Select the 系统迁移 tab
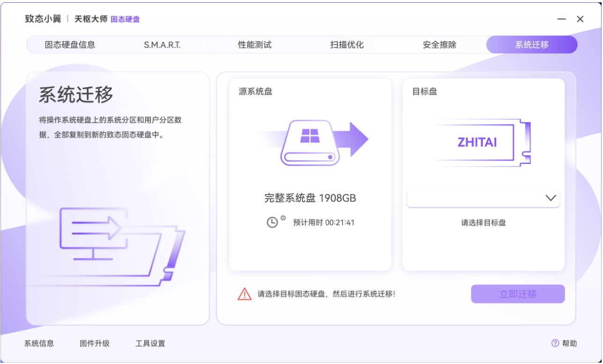The image size is (603, 364). pyautogui.click(x=532, y=44)
